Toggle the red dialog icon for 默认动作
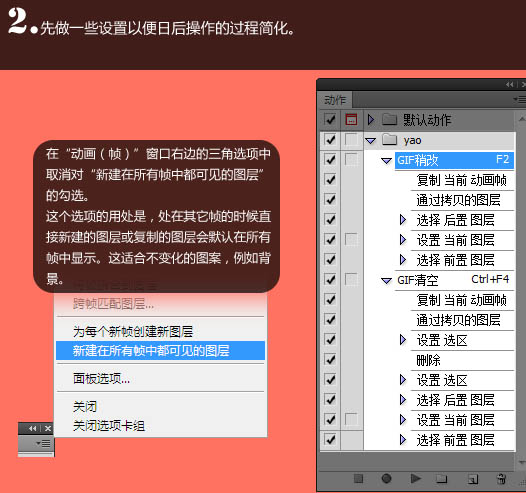 coord(351,119)
